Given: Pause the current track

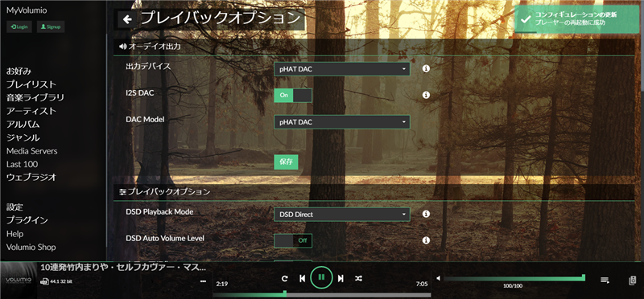Looking at the screenshot, I should [x=321, y=277].
